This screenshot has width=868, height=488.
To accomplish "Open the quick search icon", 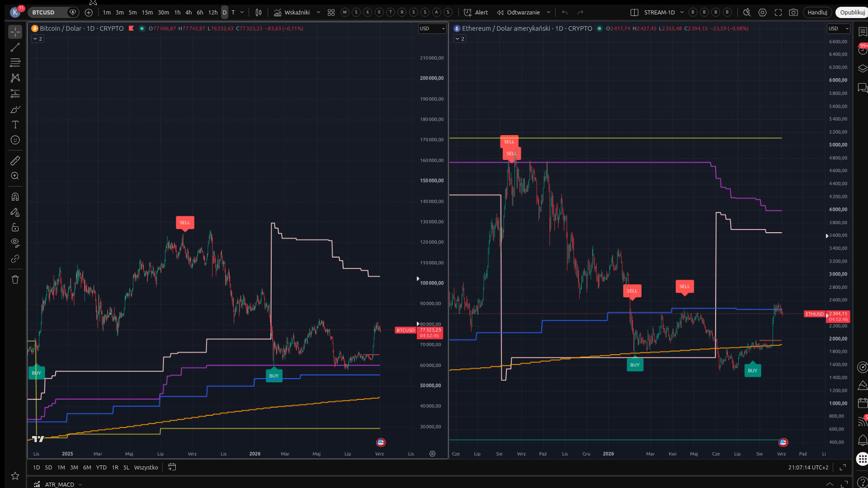I will tap(747, 12).
